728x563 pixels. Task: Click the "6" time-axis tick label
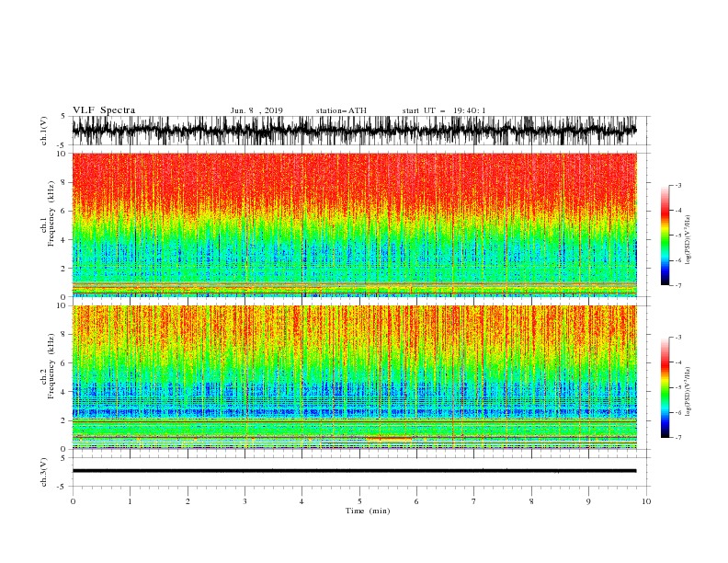click(416, 501)
